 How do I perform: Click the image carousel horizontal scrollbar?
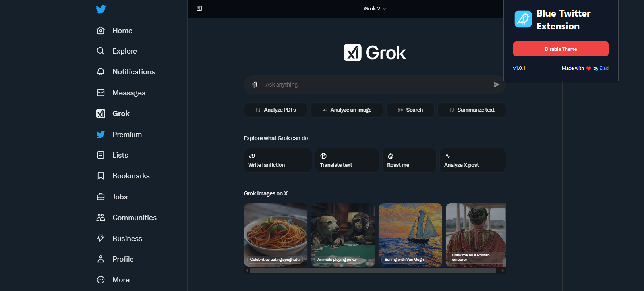373,271
